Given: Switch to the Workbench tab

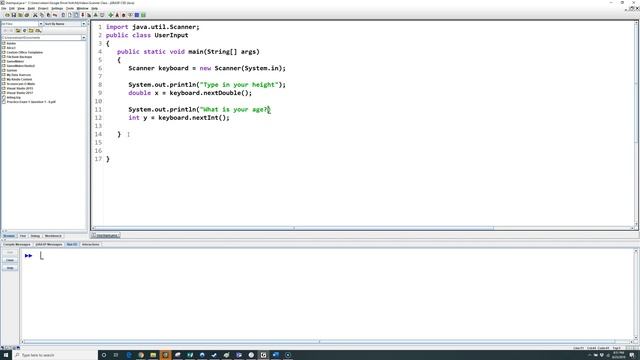Looking at the screenshot, I should pos(53,236).
